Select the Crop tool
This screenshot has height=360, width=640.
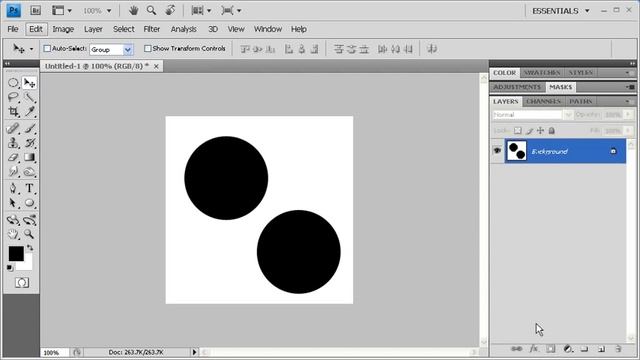(x=13, y=111)
